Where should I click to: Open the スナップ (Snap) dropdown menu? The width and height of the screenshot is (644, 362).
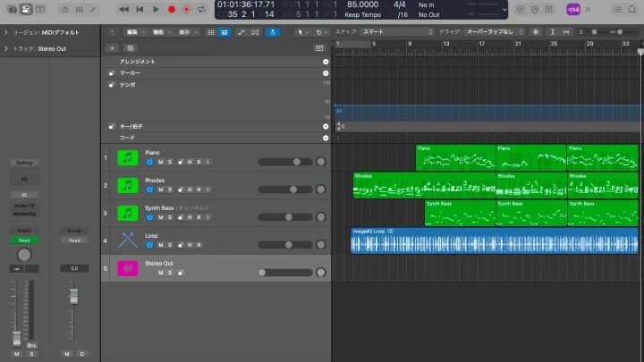(396, 31)
